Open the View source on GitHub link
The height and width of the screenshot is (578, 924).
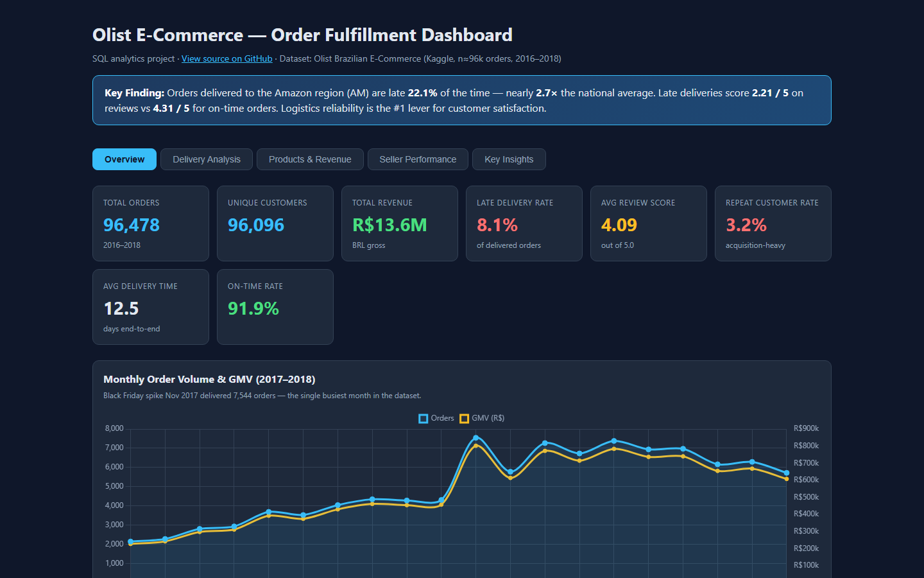pos(227,58)
